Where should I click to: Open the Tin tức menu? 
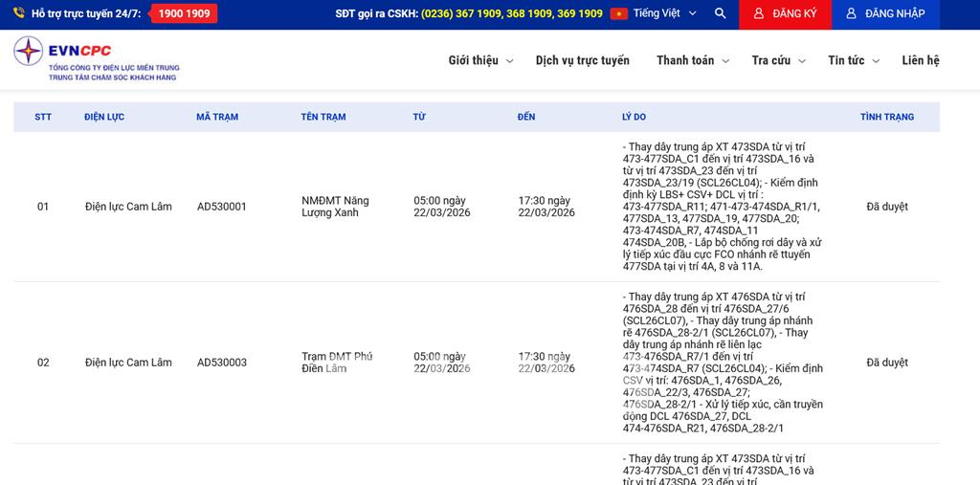coord(854,60)
